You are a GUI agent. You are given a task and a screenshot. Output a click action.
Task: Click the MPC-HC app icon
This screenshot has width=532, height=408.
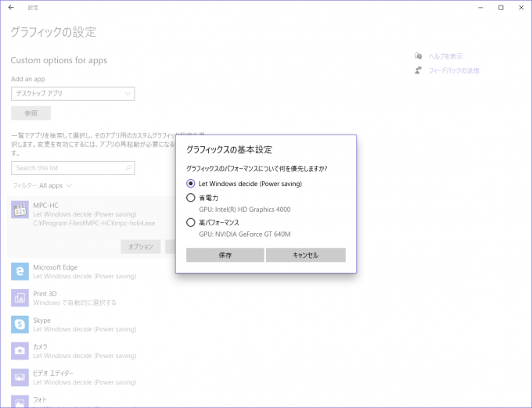point(20,209)
